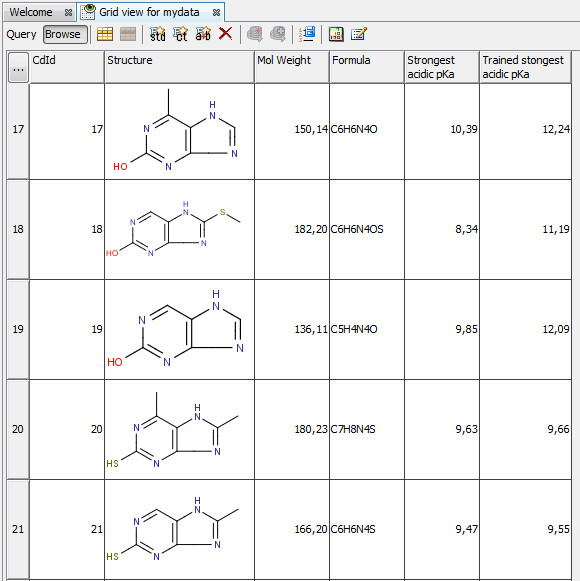
Task: Select row header 21
Action: click(18, 530)
